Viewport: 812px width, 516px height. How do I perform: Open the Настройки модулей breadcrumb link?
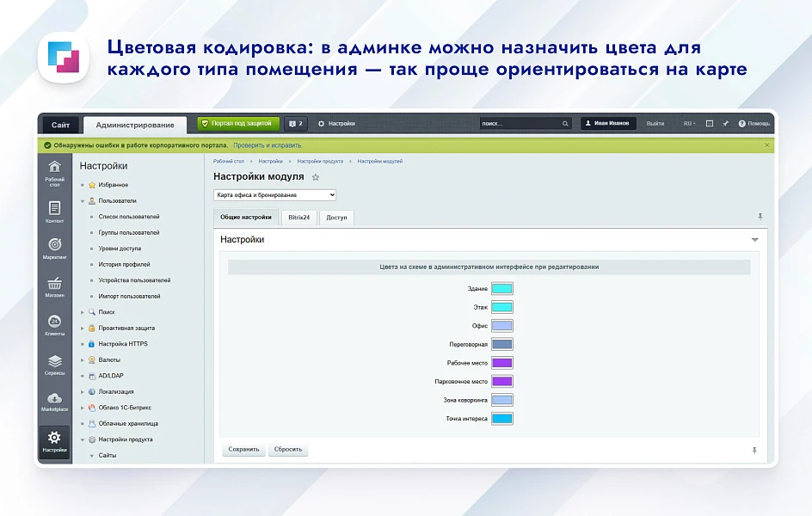click(379, 162)
